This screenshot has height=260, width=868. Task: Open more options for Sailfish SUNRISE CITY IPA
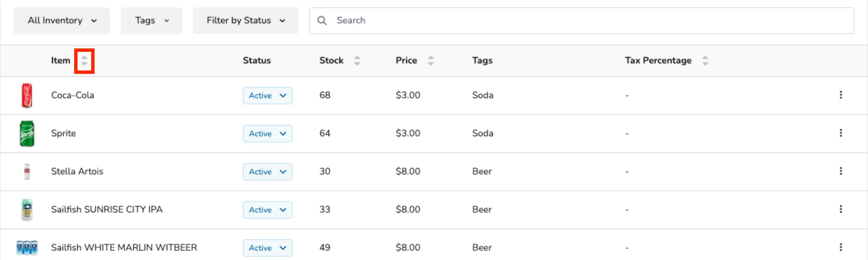[x=841, y=210]
